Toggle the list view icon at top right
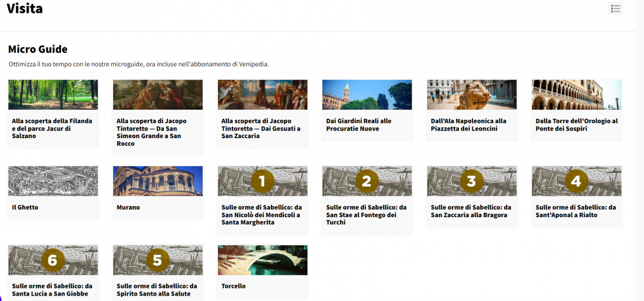 click(x=615, y=9)
